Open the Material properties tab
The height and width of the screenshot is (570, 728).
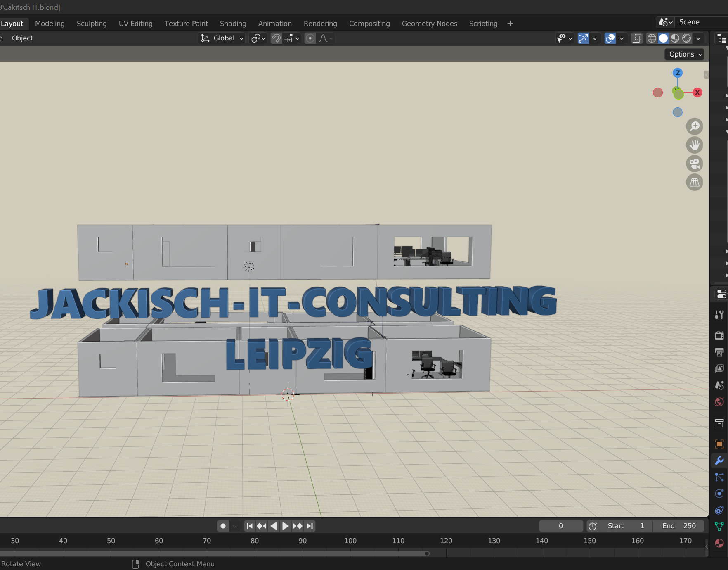[x=719, y=543]
